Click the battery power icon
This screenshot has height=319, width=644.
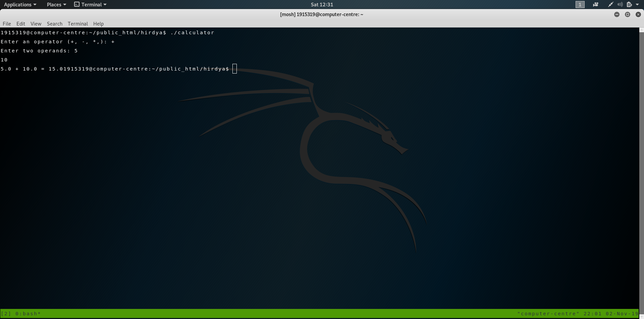pos(629,4)
